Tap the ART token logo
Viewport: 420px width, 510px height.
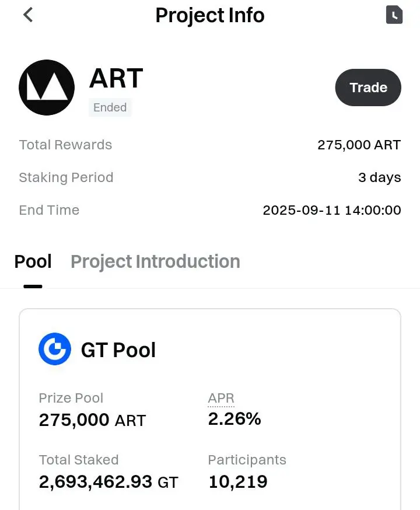point(47,88)
